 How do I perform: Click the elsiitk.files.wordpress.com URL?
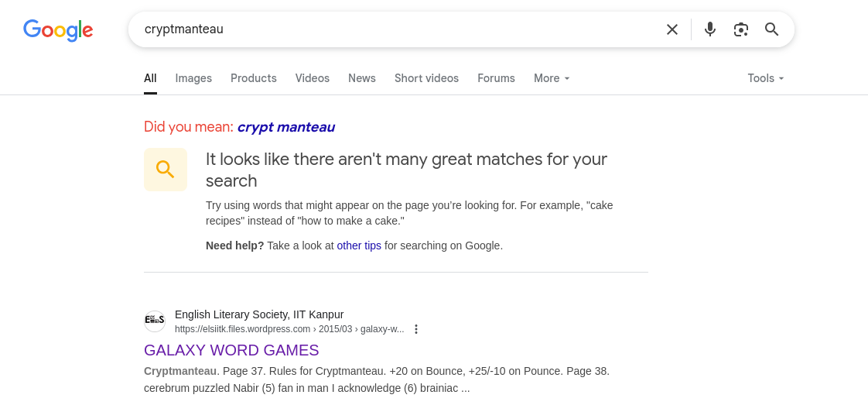click(289, 329)
